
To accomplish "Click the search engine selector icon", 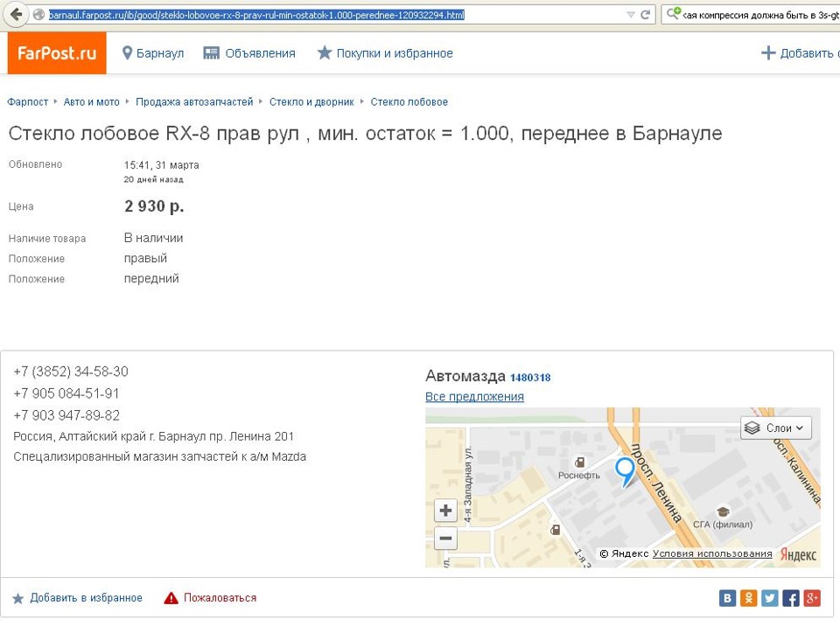I will (x=674, y=13).
